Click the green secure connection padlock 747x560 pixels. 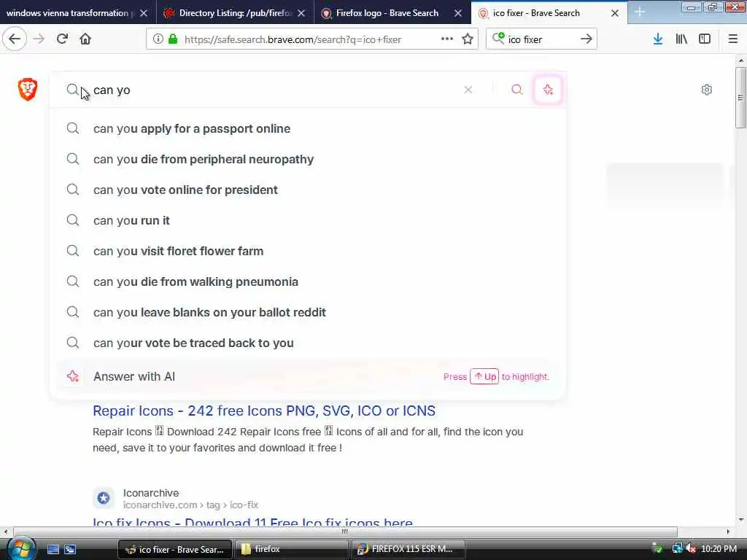(x=173, y=39)
